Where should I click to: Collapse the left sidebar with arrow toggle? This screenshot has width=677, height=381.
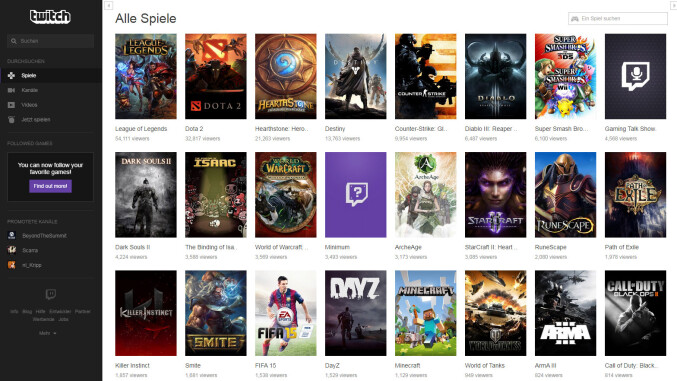coord(109,5)
